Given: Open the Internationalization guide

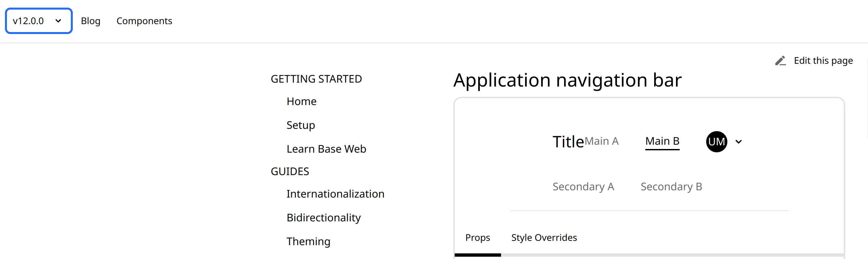Looking at the screenshot, I should pos(335,194).
